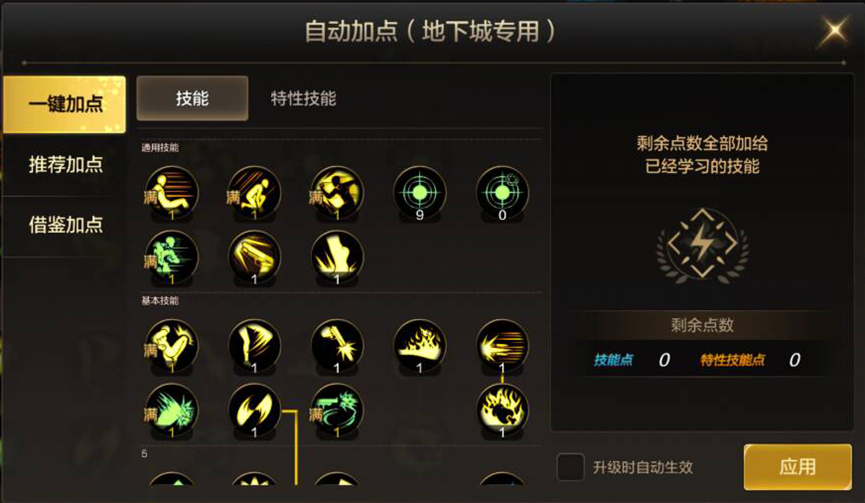
Task: Select the green spiky burst skill icon
Action: (x=171, y=410)
